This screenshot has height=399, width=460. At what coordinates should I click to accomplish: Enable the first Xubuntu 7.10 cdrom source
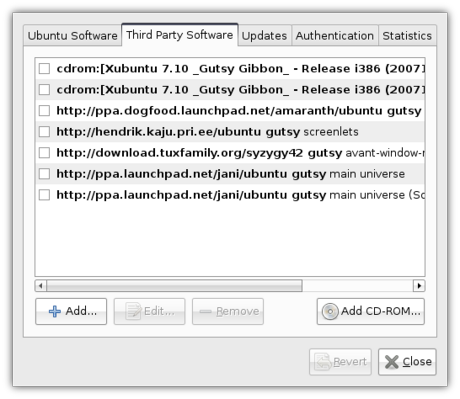point(44,69)
